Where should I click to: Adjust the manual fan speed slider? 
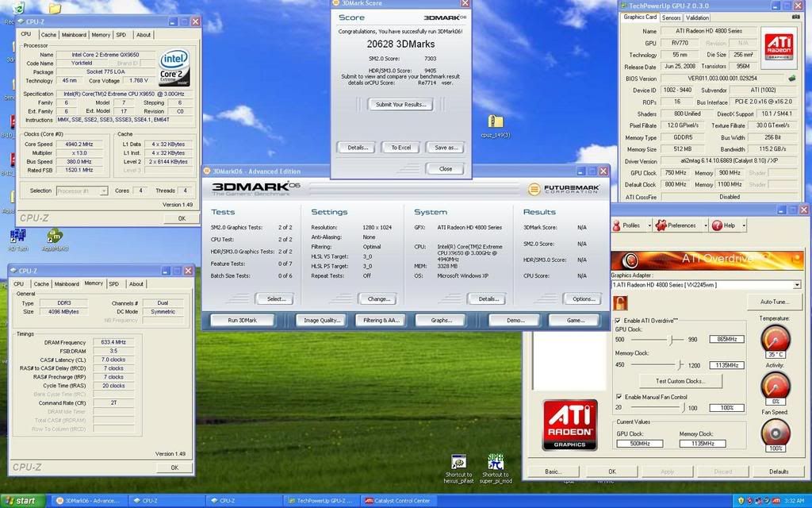[683, 408]
